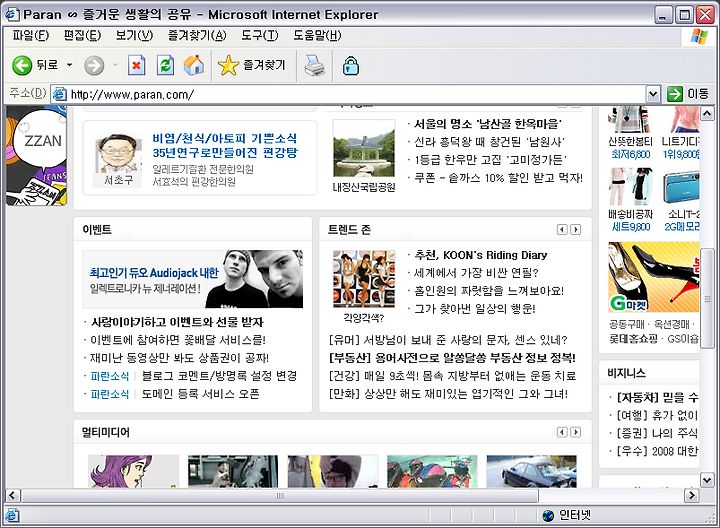Open link 이벤트에 참여하면 꽃배달 서비스를!
This screenshot has height=528, width=720.
[178, 340]
